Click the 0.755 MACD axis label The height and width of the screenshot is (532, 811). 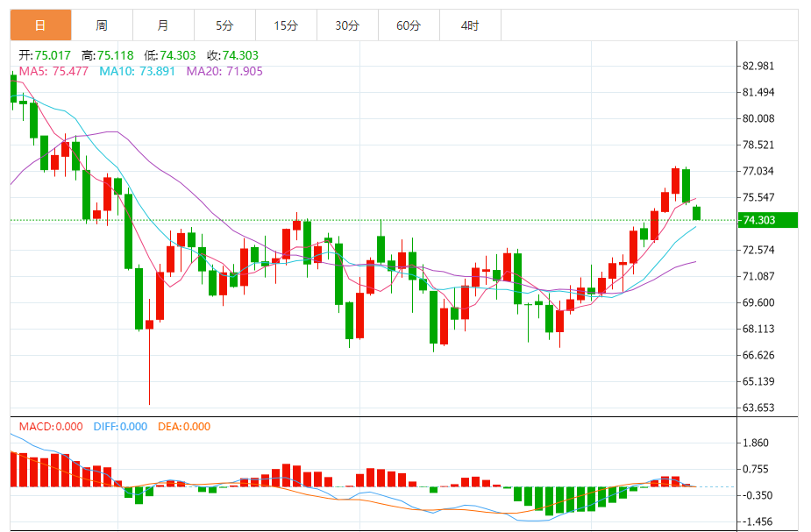(x=756, y=470)
